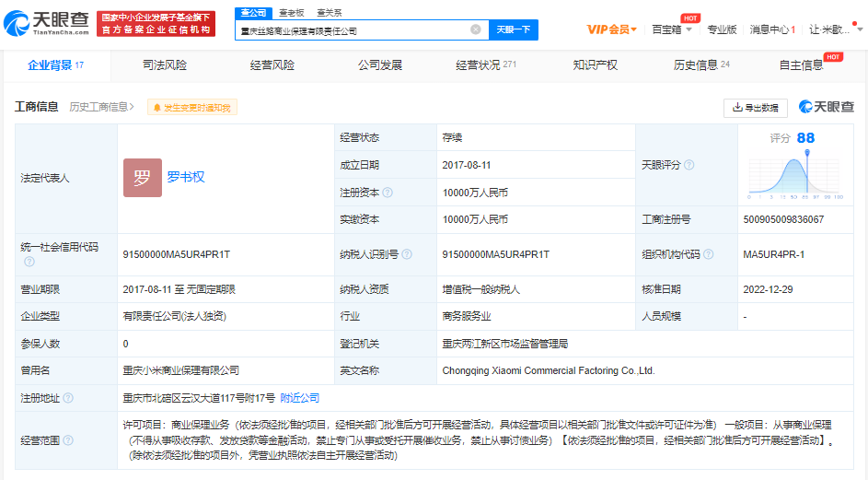Open the 专业版 link in header
This screenshot has height=480, width=868.
click(x=722, y=29)
